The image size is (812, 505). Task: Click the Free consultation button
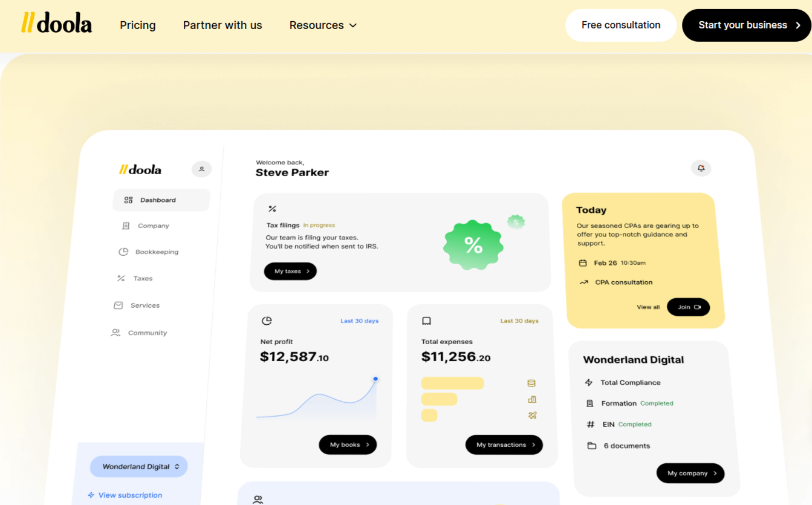(621, 25)
